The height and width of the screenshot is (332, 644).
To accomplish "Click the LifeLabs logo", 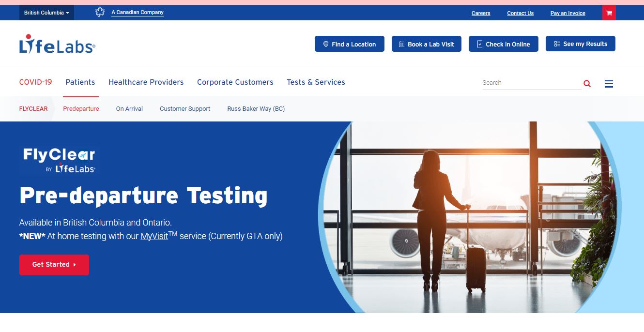I will click(57, 44).
